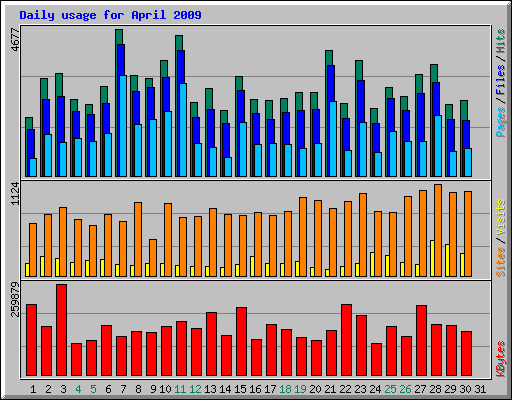Click day label 17 on x-axis
This screenshot has width=512, height=400.
coord(270,389)
